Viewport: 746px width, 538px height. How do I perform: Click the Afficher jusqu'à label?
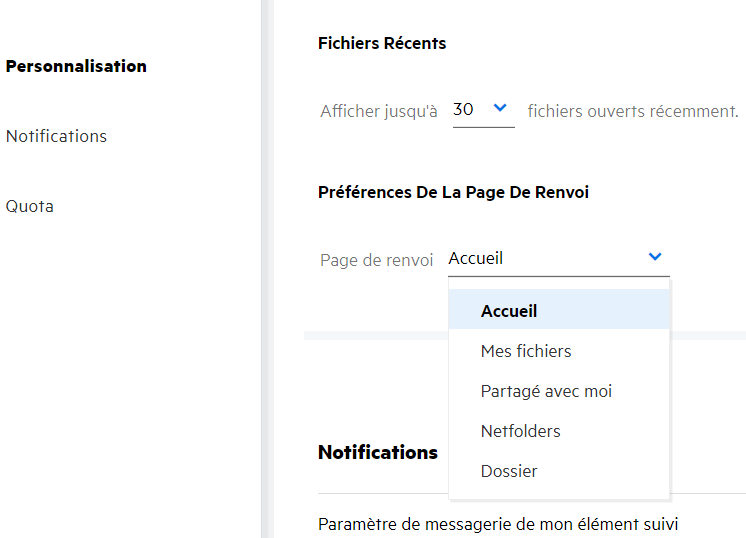point(379,111)
